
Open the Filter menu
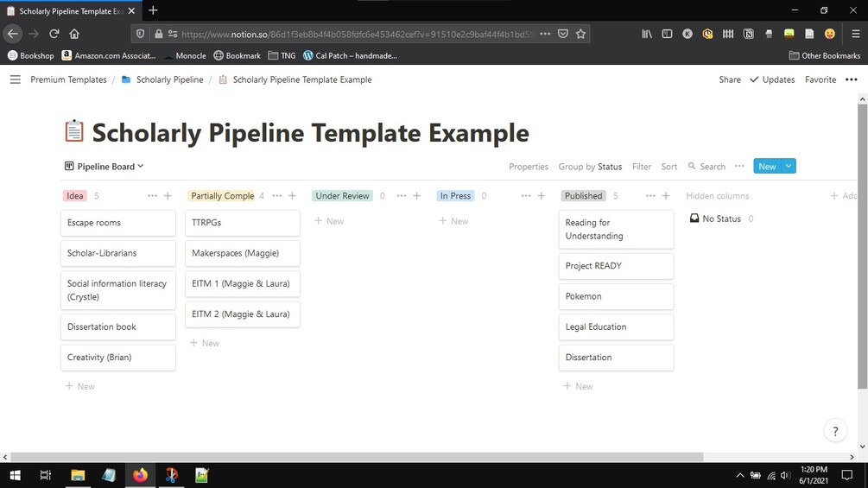point(642,167)
